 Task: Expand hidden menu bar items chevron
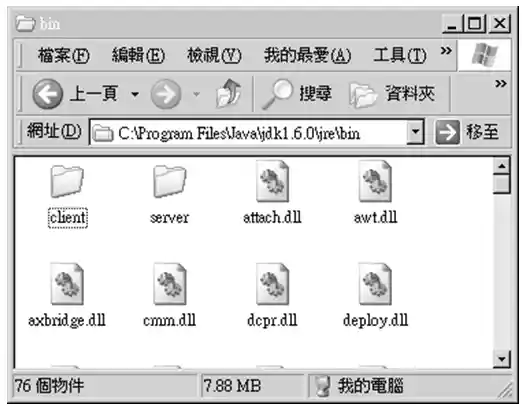[446, 51]
